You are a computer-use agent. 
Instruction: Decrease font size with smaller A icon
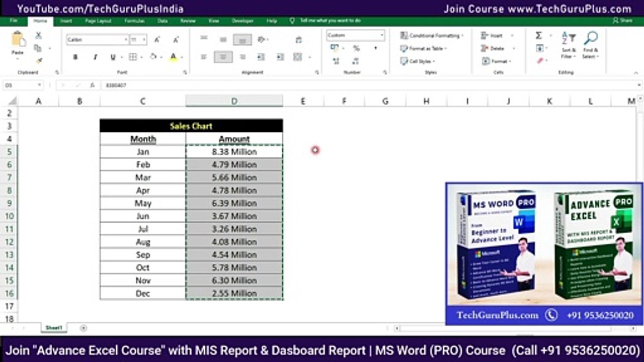[176, 40]
